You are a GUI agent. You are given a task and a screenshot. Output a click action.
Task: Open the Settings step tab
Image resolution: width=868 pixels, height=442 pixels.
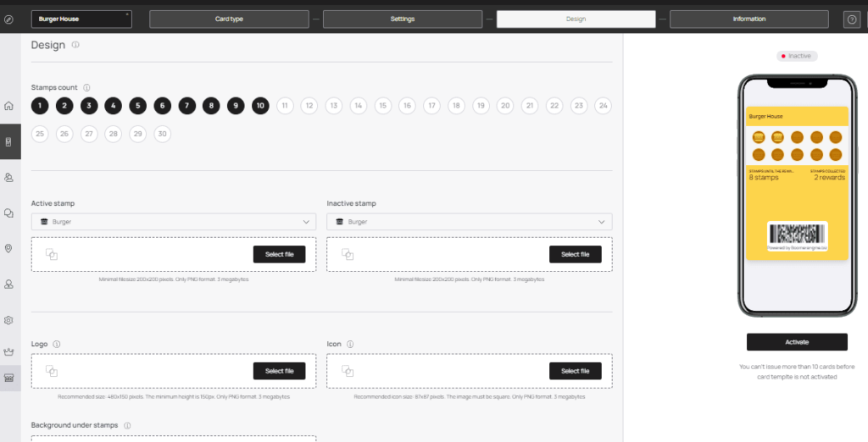[403, 19]
